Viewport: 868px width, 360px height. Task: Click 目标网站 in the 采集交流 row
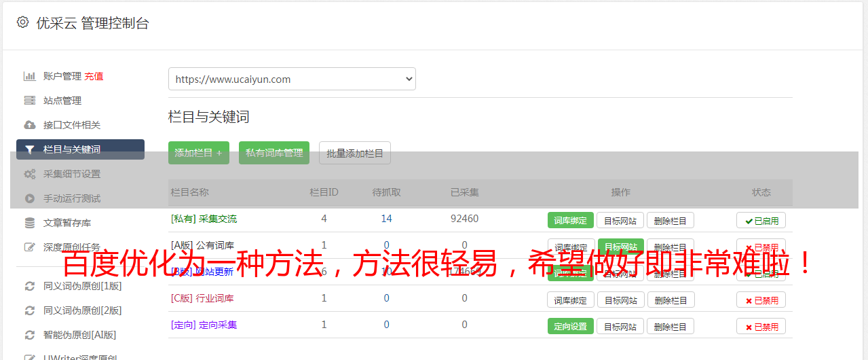pyautogui.click(x=620, y=220)
